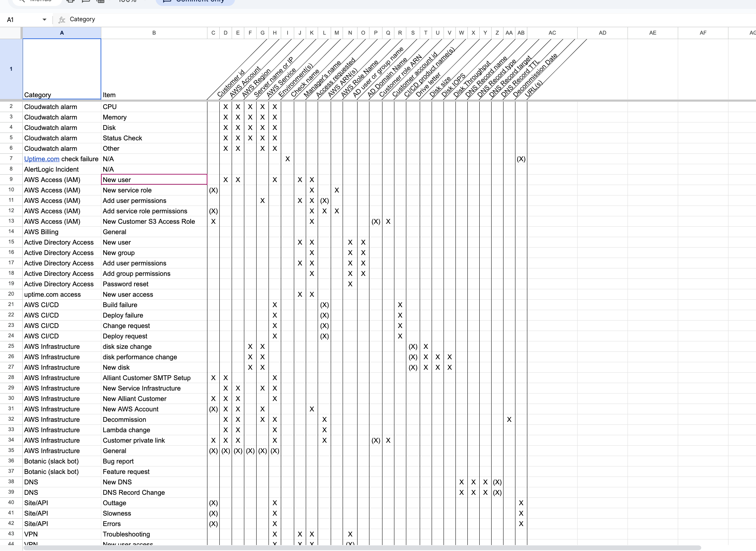Click the fx function icon
The width and height of the screenshot is (756, 551).
click(62, 20)
